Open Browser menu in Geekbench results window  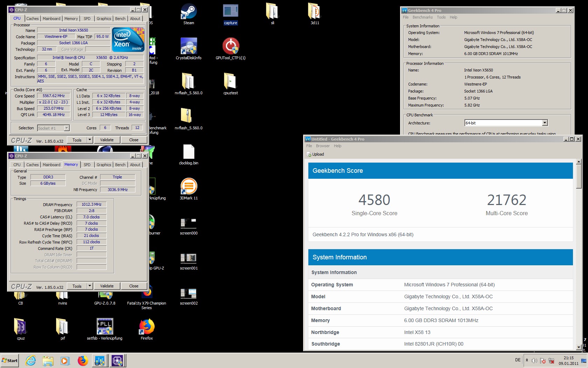tap(323, 146)
